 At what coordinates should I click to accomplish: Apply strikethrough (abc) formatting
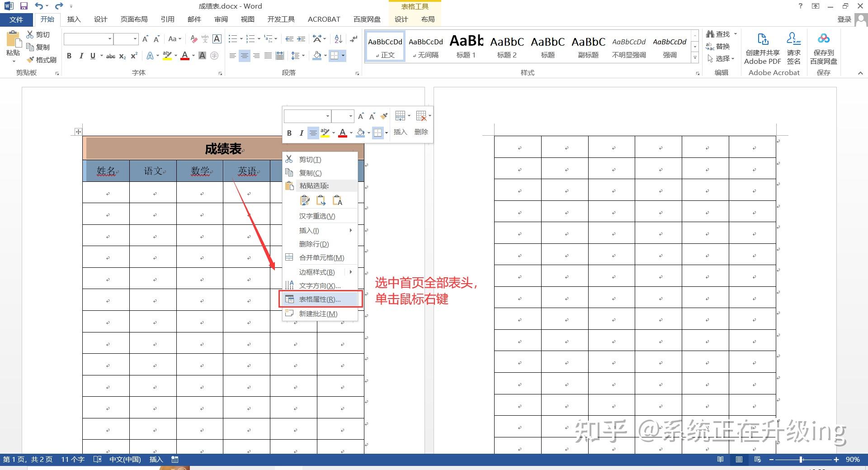click(111, 56)
